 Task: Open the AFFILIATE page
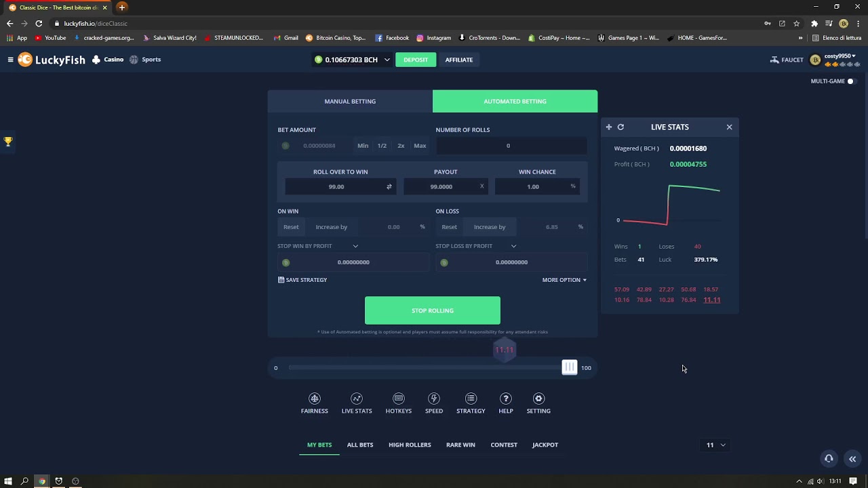(459, 60)
